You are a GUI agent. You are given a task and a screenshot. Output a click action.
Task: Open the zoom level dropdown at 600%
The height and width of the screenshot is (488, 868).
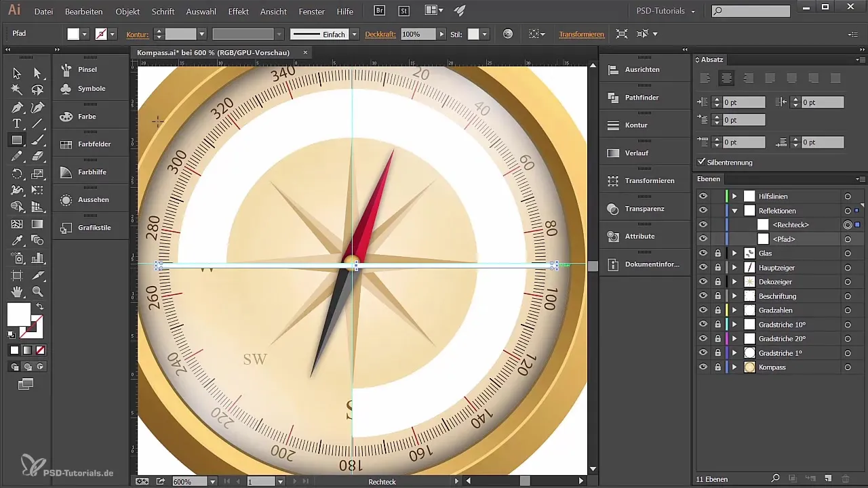coord(213,481)
